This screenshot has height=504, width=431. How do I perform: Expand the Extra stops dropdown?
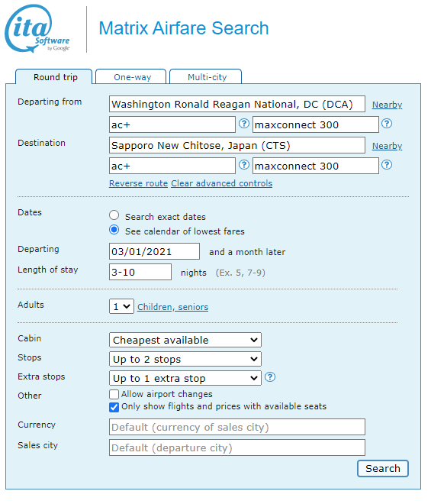(185, 378)
